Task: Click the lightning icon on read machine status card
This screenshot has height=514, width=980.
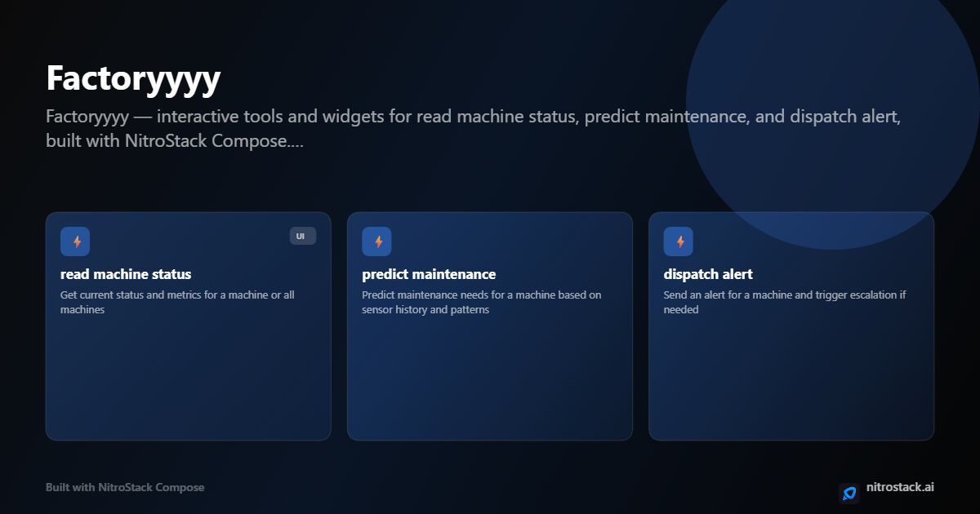Action: point(75,241)
